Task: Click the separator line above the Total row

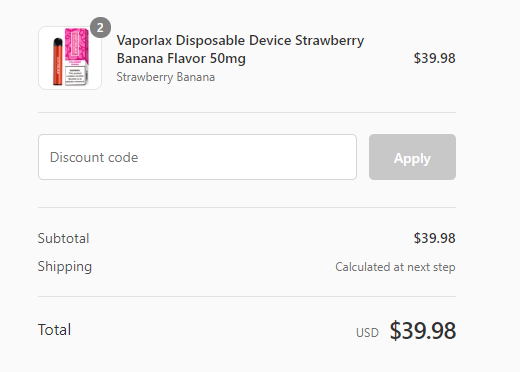Action: pos(247,296)
